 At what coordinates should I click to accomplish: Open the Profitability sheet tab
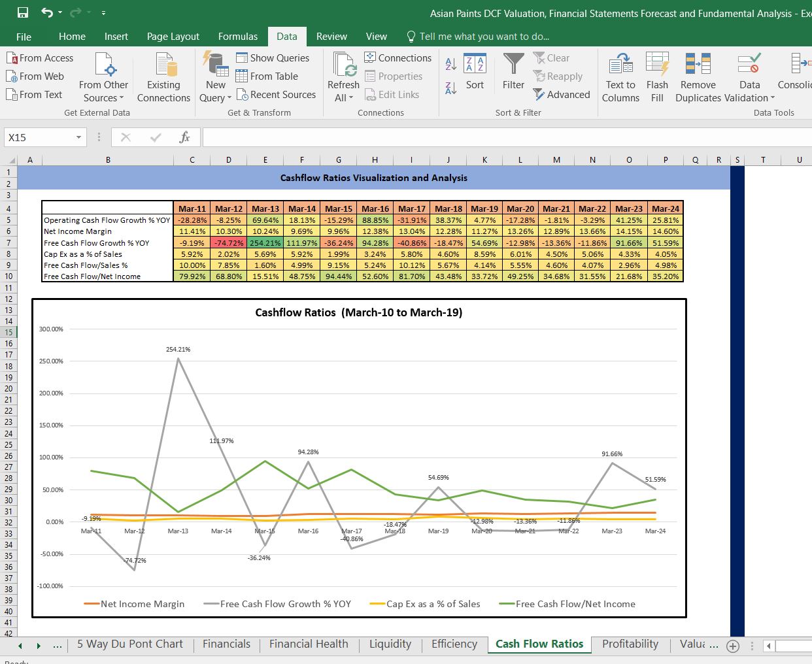630,644
